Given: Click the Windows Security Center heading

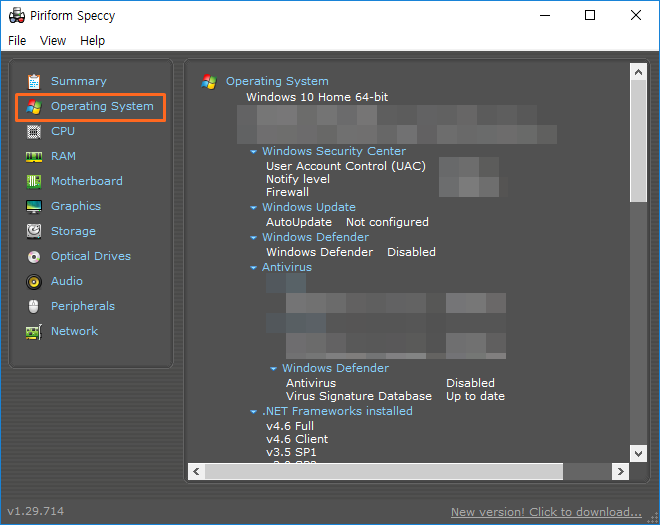Looking at the screenshot, I should (x=334, y=151).
